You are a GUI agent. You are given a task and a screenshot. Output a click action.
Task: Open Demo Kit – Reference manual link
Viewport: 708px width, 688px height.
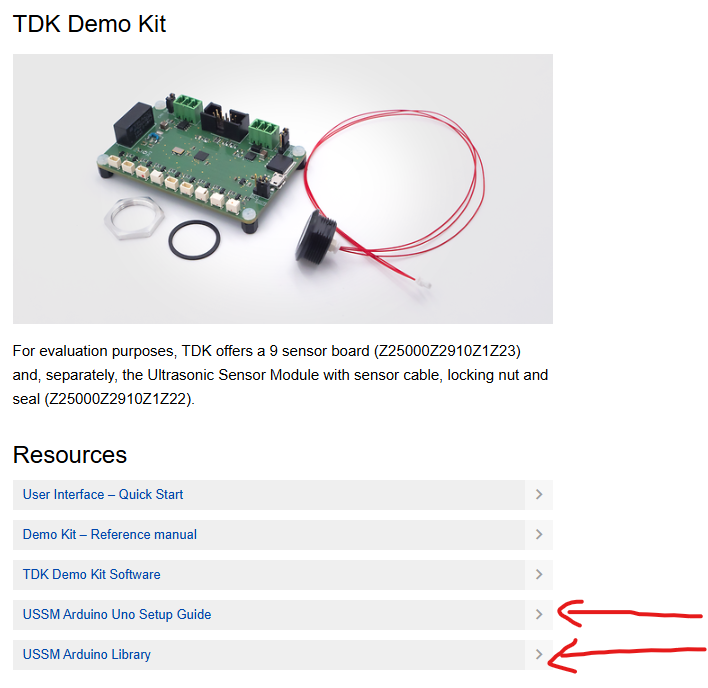click(x=110, y=535)
